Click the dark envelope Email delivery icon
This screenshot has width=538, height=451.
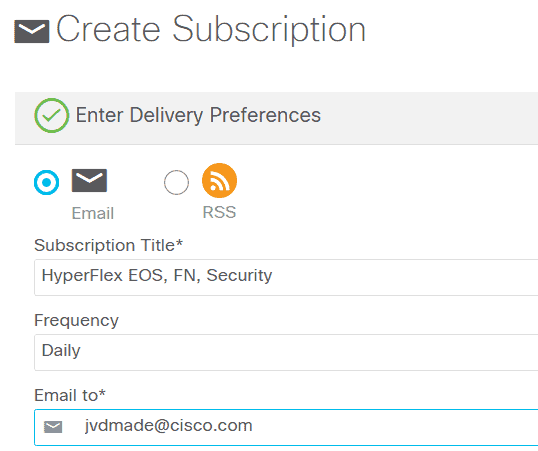tap(89, 181)
